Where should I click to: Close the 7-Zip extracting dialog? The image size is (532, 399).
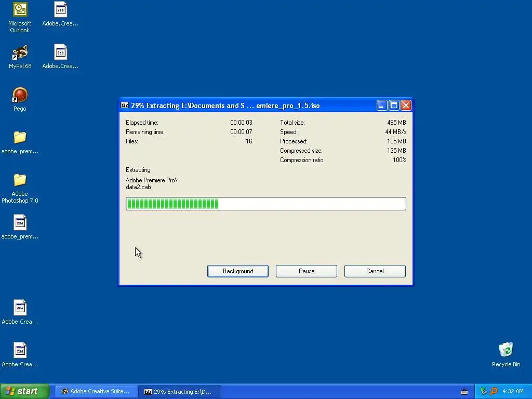click(x=406, y=105)
